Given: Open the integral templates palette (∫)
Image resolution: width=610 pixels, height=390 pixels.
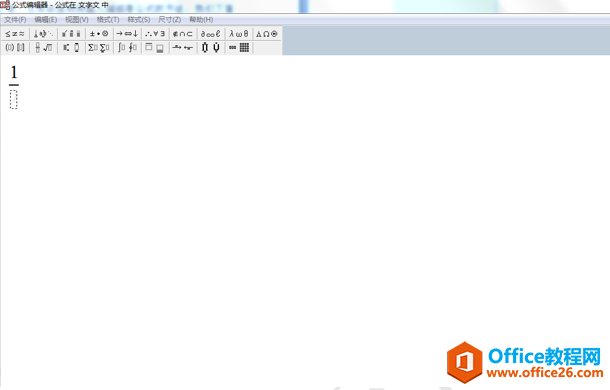Looking at the screenshot, I should tap(127, 47).
